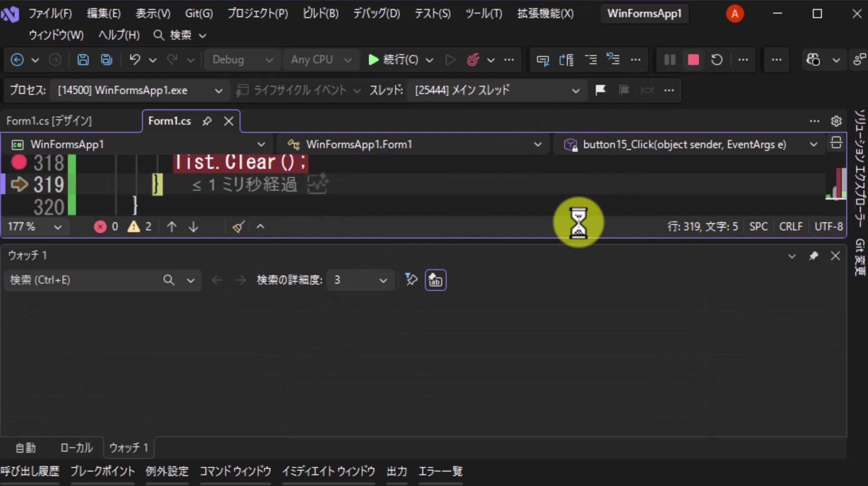Stop debugging with red square
The height and width of the screenshot is (486, 868).
[693, 60]
